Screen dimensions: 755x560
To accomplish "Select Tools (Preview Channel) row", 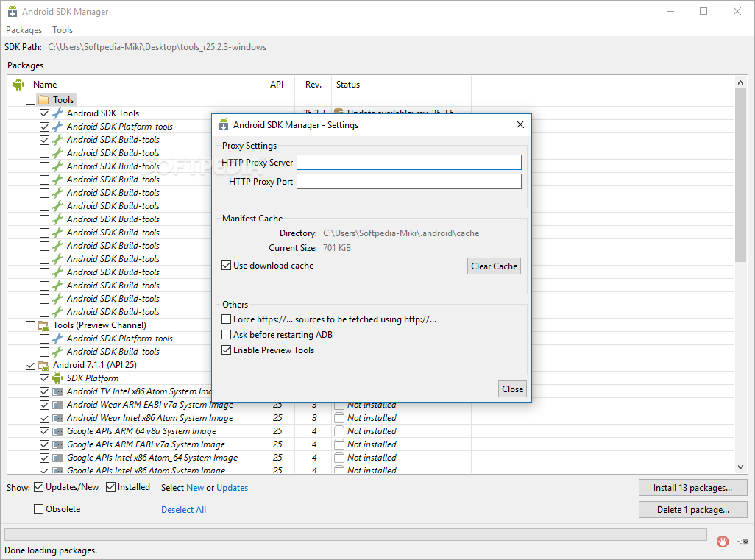I will coord(99,325).
